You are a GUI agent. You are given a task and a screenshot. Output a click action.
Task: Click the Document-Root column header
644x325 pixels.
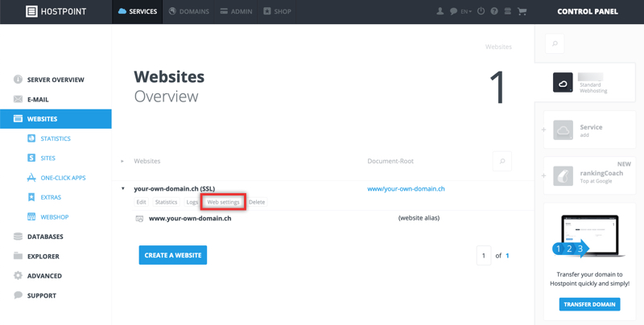click(x=390, y=161)
